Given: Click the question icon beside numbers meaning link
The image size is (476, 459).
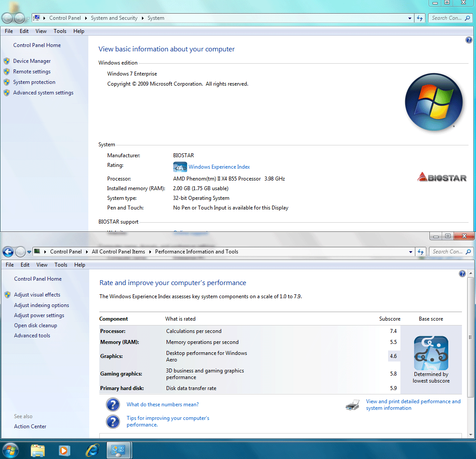Looking at the screenshot, I should click(x=113, y=405).
